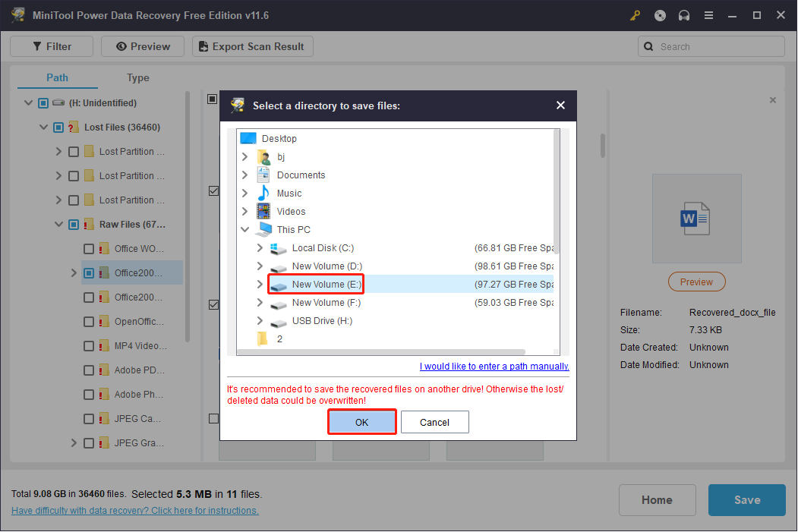The width and height of the screenshot is (798, 532).
Task: Click the Lost Files folder icon
Action: 74,127
